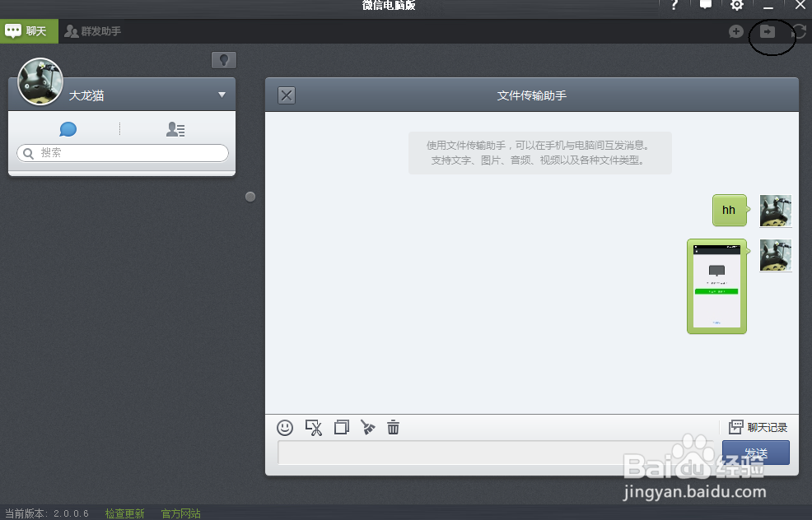Click the 发送 send button

755,453
